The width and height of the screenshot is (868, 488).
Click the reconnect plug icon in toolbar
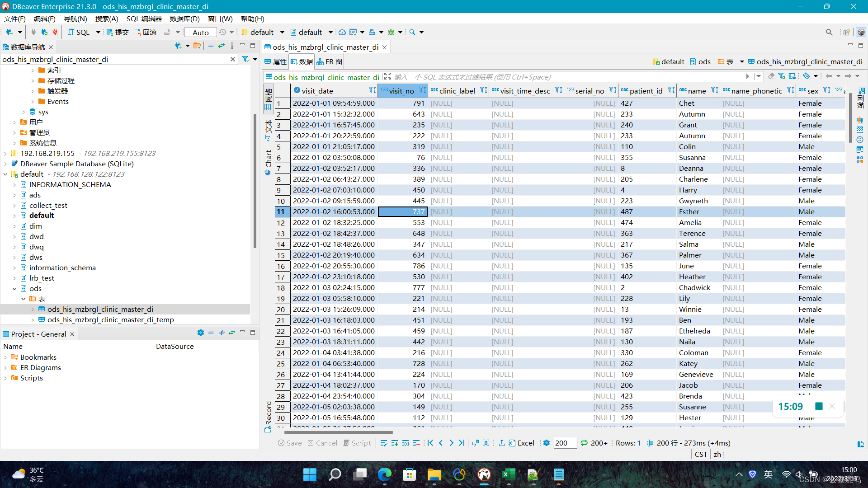tap(44, 32)
